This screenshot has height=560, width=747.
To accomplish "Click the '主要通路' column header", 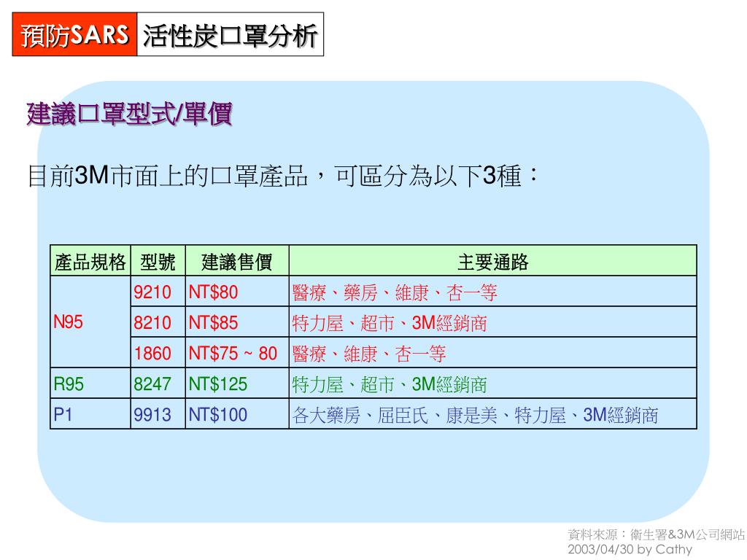I will click(493, 262).
